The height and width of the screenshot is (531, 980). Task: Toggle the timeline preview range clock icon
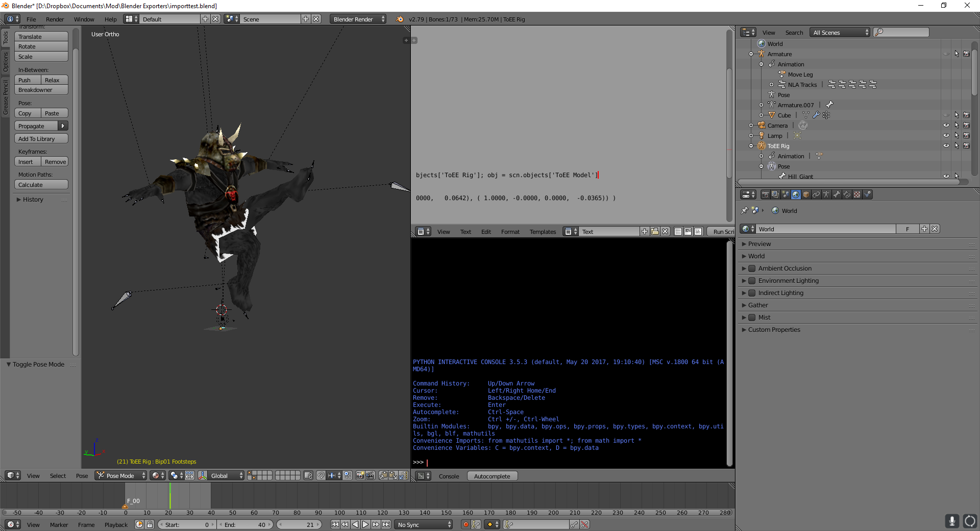coord(139,524)
